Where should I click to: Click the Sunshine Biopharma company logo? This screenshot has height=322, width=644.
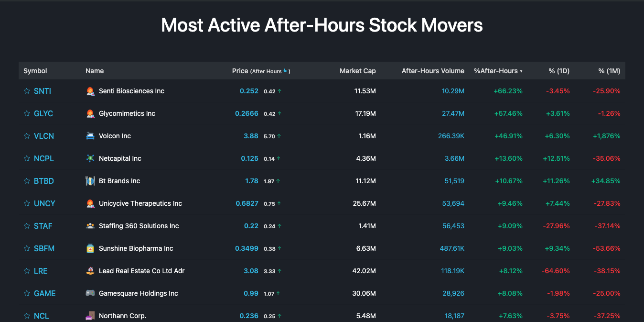click(x=90, y=248)
